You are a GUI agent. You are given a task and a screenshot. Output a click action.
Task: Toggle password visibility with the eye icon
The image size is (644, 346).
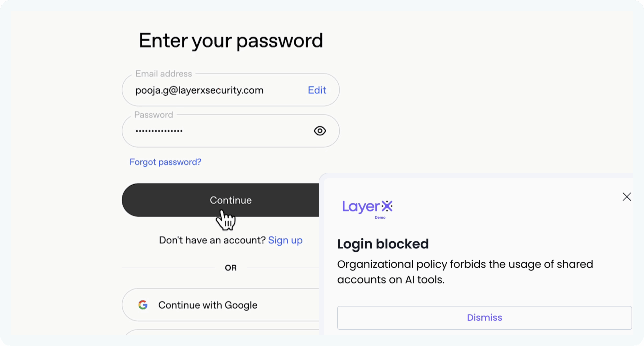click(x=320, y=131)
